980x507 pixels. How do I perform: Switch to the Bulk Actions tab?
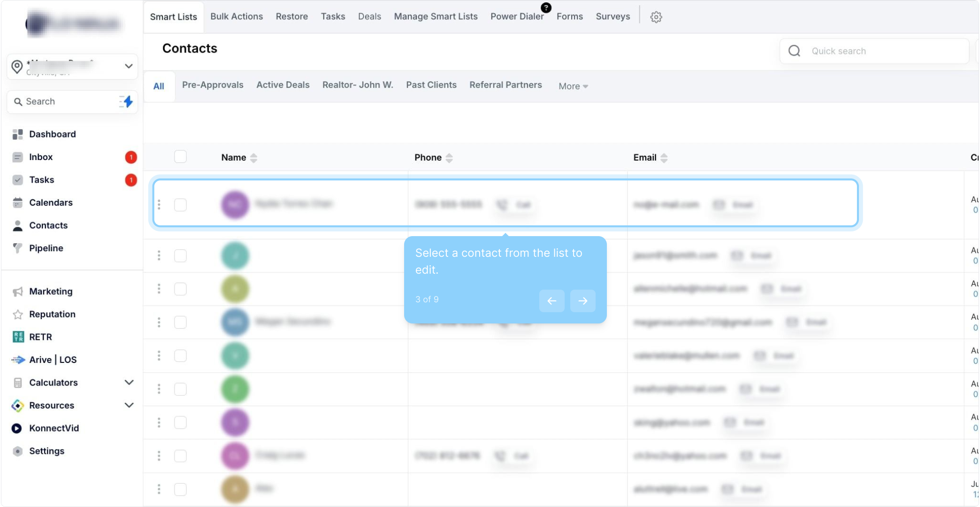(237, 16)
